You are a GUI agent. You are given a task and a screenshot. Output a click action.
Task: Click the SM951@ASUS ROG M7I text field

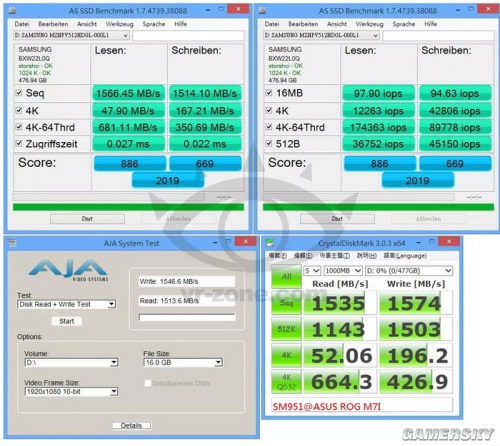click(362, 407)
